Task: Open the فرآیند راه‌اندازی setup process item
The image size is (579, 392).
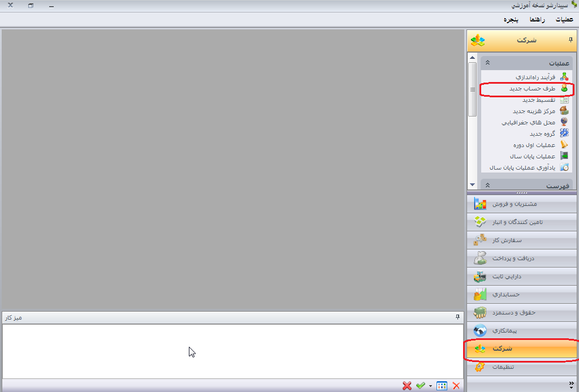Action: tap(542, 77)
